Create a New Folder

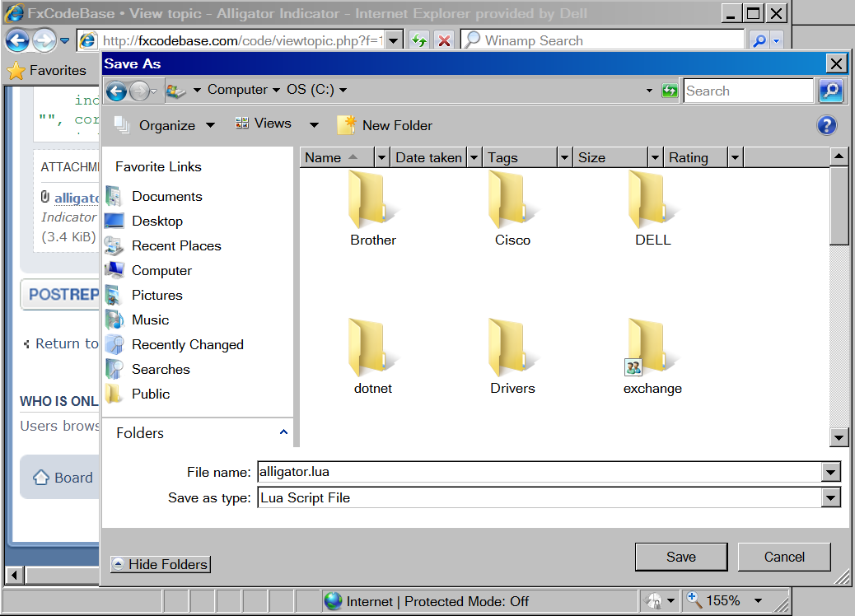[x=385, y=125]
